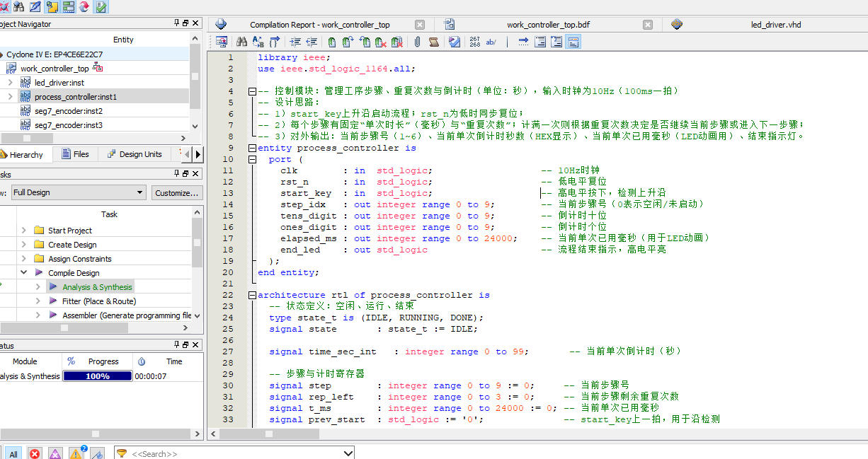Click the green checkmark icon in main toolbar
This screenshot has height=459, width=868.
[x=101, y=7]
